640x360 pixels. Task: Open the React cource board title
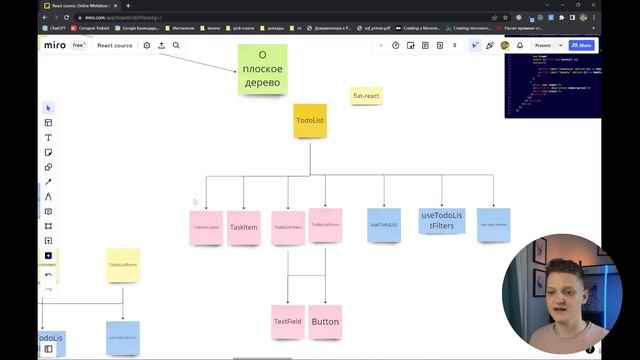coord(115,45)
